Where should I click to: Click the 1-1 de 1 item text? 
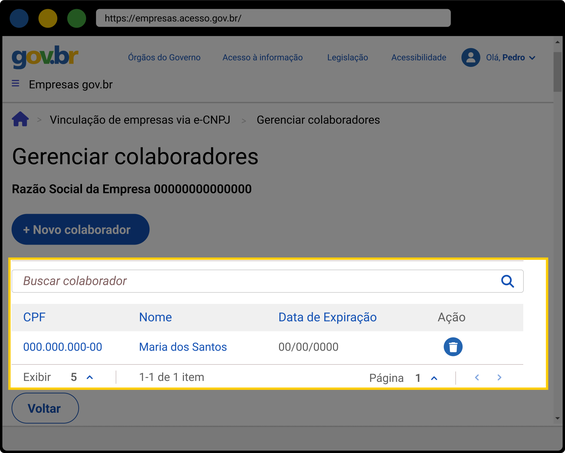coord(172,377)
